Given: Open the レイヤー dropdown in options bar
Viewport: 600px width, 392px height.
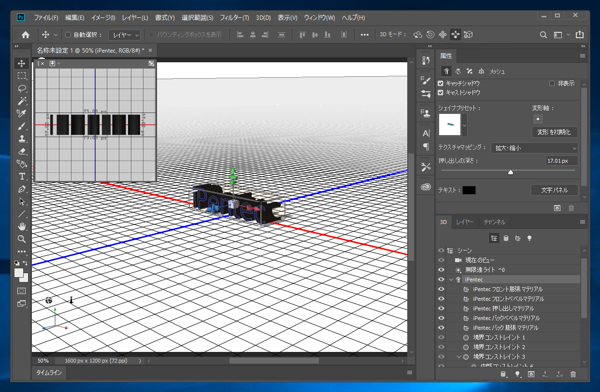Looking at the screenshot, I should (125, 35).
